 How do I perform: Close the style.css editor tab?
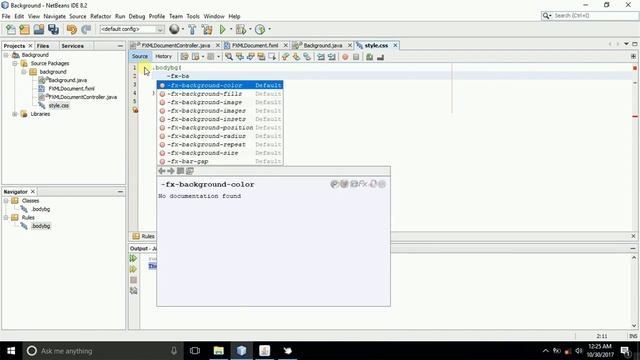395,45
